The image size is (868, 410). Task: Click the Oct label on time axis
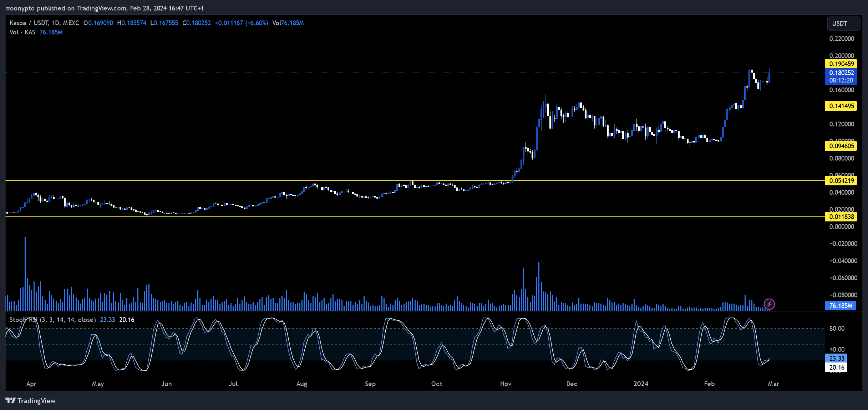[x=437, y=384]
